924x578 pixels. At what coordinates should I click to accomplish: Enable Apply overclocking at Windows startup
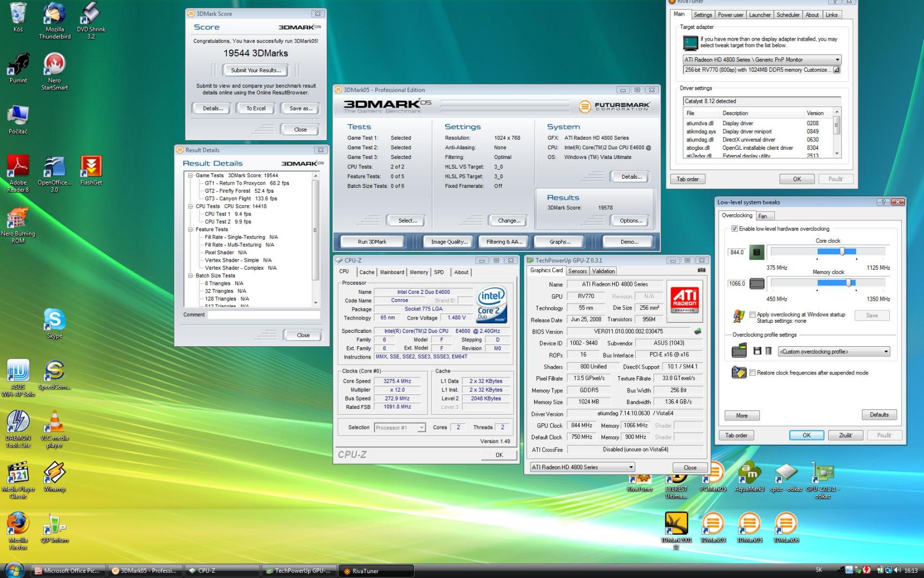(x=752, y=315)
